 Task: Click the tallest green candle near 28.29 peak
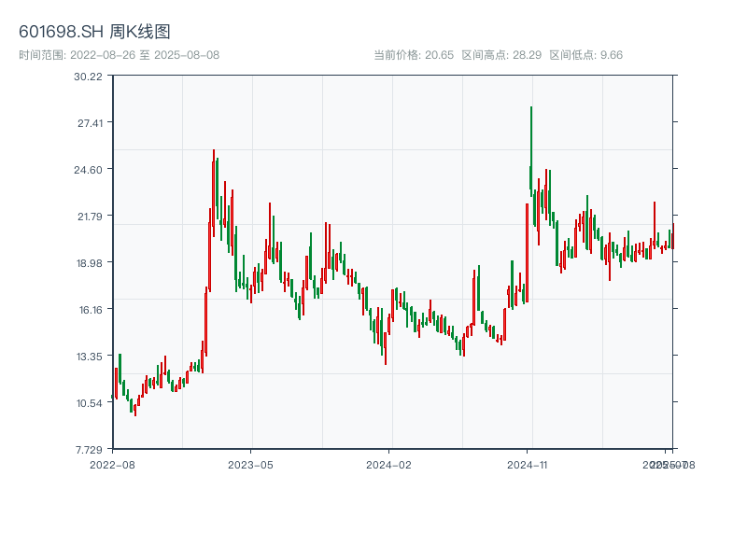tap(531, 151)
